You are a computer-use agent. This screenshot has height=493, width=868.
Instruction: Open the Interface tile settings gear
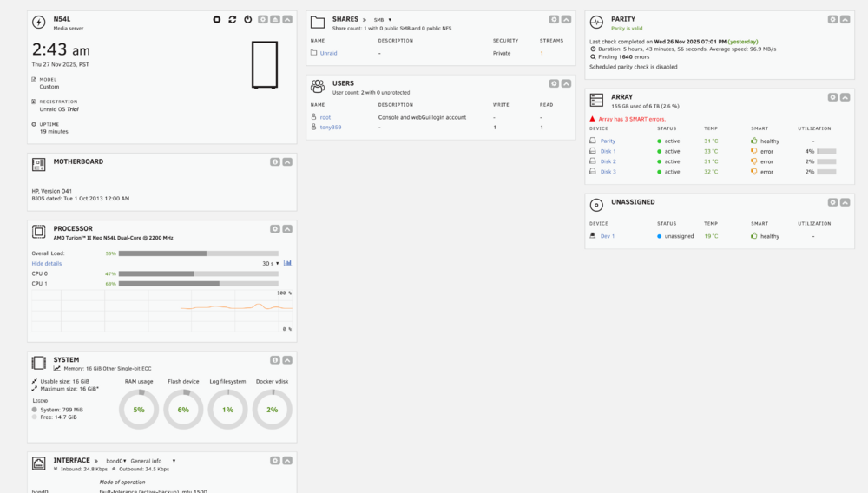pos(275,461)
